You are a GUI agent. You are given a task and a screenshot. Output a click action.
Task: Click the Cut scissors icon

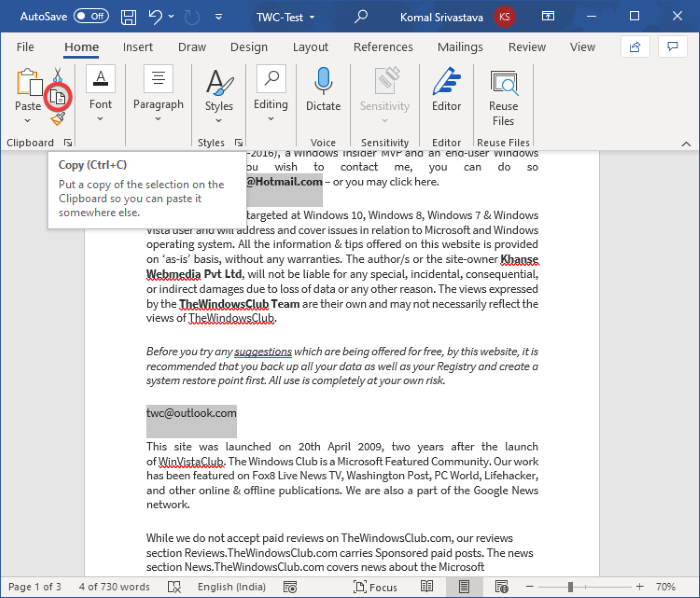coord(58,75)
